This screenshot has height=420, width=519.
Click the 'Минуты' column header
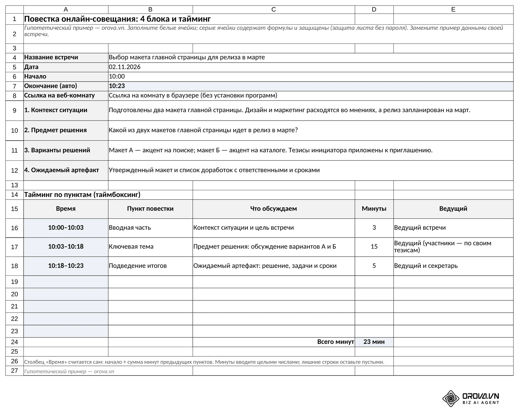pyautogui.click(x=374, y=209)
